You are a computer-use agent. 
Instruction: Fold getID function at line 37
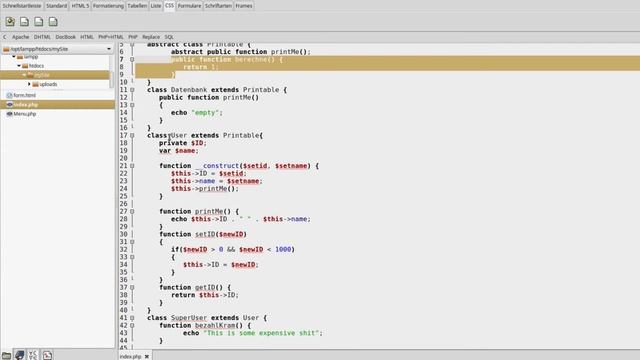[x=132, y=287]
